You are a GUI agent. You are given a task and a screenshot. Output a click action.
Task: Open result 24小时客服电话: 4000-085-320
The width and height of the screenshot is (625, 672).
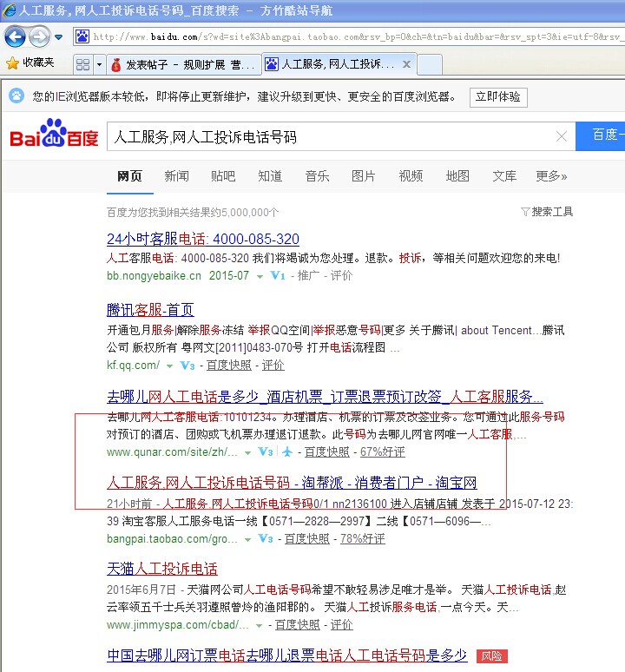click(203, 239)
